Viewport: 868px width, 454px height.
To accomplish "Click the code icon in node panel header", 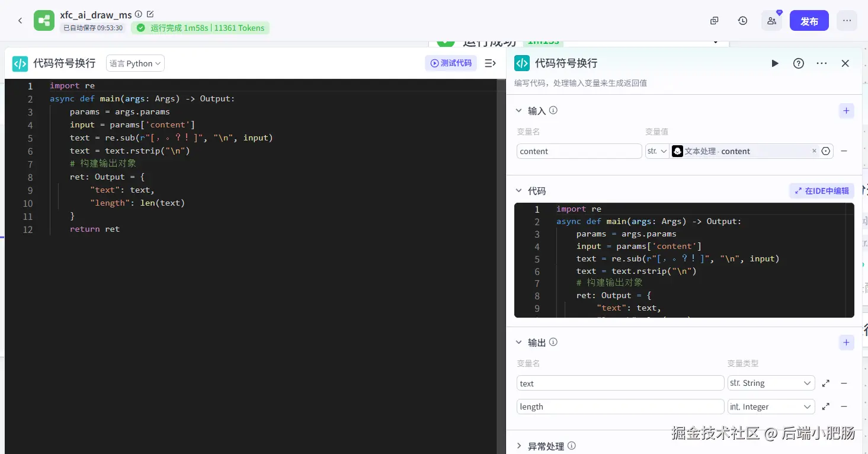I will coord(522,63).
